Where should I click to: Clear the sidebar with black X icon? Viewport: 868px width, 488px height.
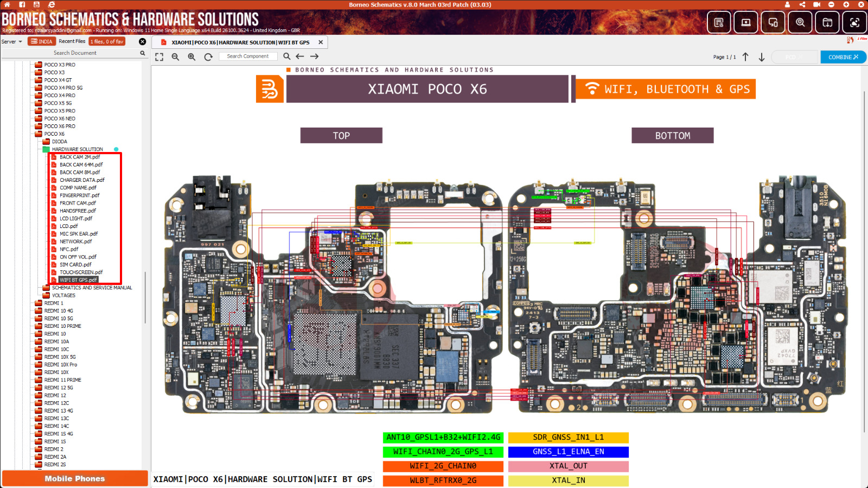click(142, 41)
